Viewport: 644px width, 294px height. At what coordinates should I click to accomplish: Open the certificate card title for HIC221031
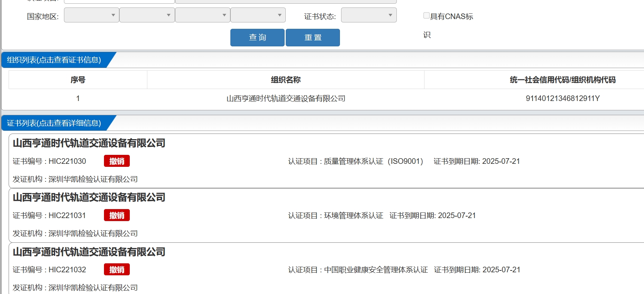pyautogui.click(x=89, y=197)
